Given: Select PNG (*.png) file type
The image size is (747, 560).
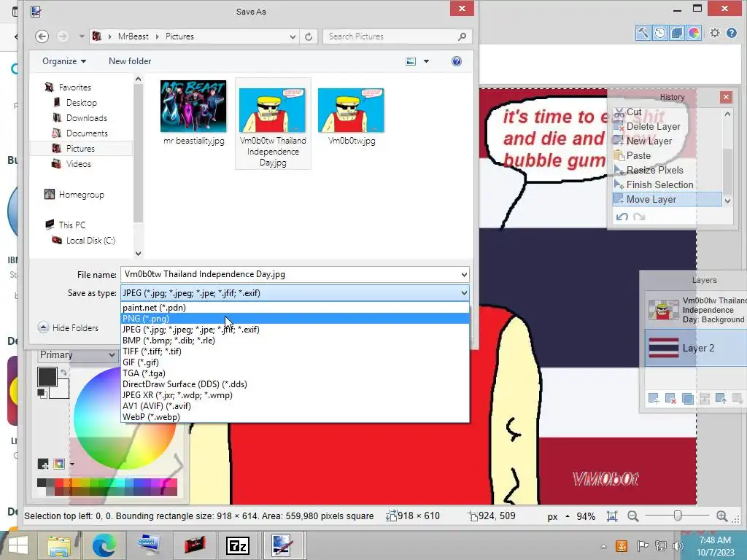Looking at the screenshot, I should tap(295, 319).
